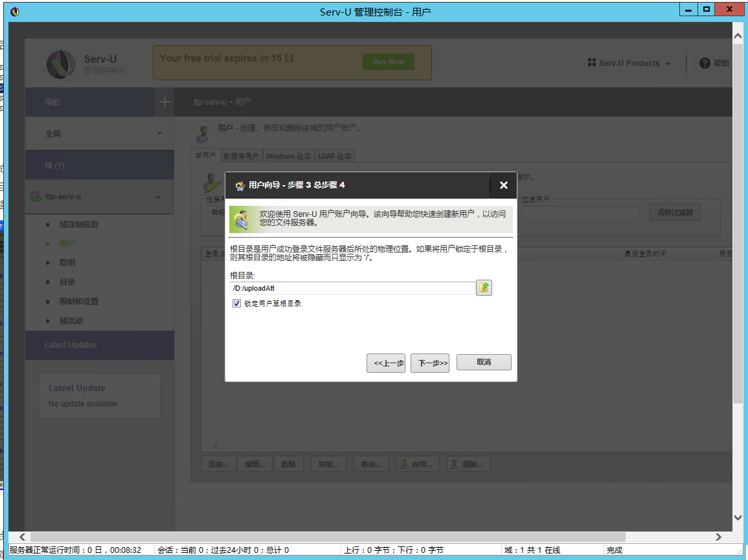Switch to the 数据库用户 tab

pos(241,156)
